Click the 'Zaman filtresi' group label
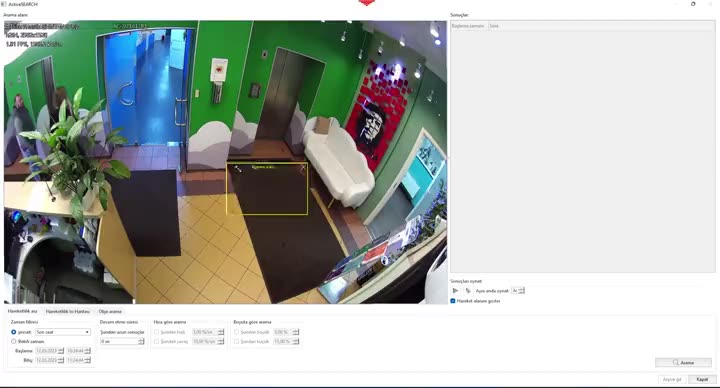720x388 pixels. point(24,322)
